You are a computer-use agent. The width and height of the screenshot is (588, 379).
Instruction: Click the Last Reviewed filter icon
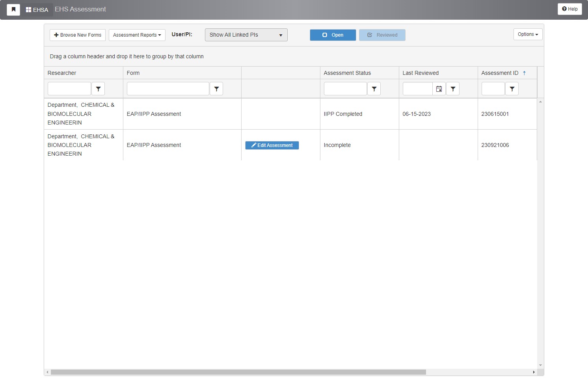click(x=453, y=89)
